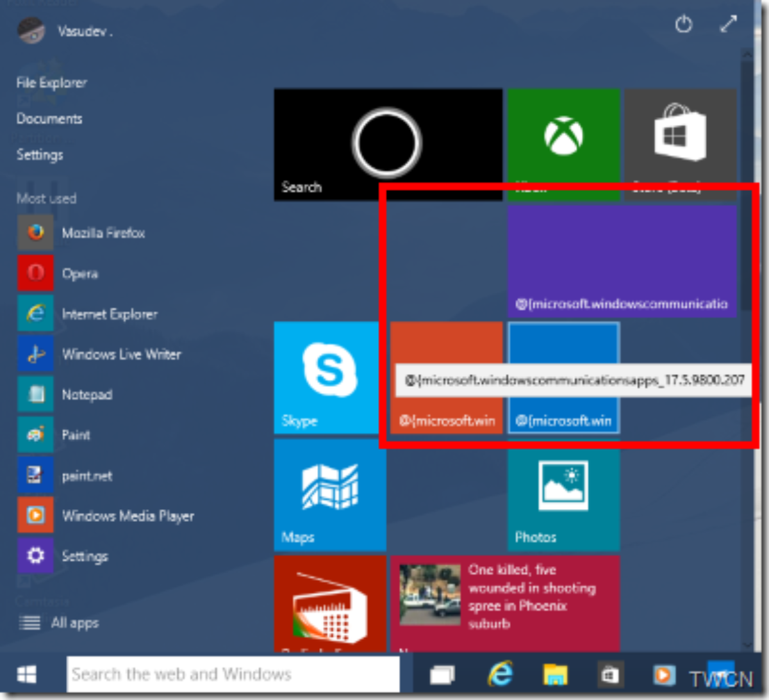Open Documents from the Start list
Image resolution: width=769 pixels, height=700 pixels.
(x=49, y=118)
